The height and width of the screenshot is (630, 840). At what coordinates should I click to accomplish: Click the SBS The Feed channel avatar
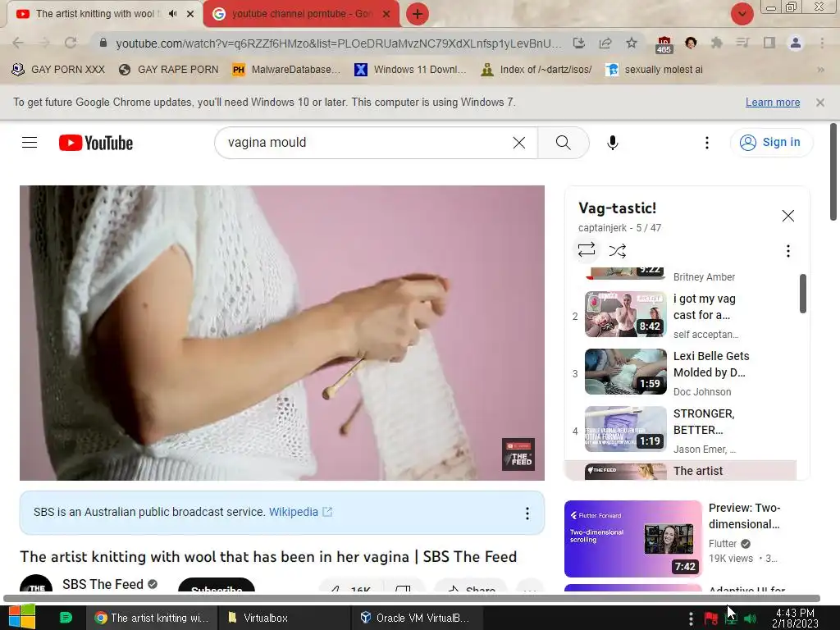[36, 583]
